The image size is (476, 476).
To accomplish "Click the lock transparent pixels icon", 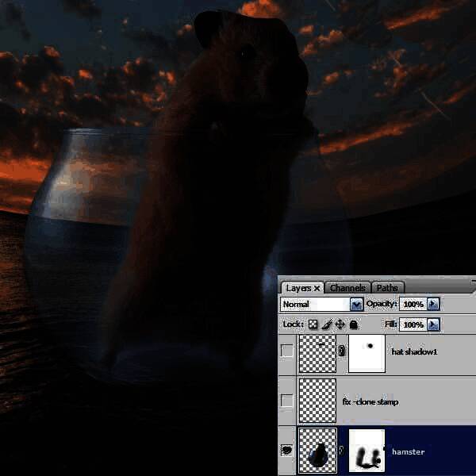I will [x=313, y=324].
